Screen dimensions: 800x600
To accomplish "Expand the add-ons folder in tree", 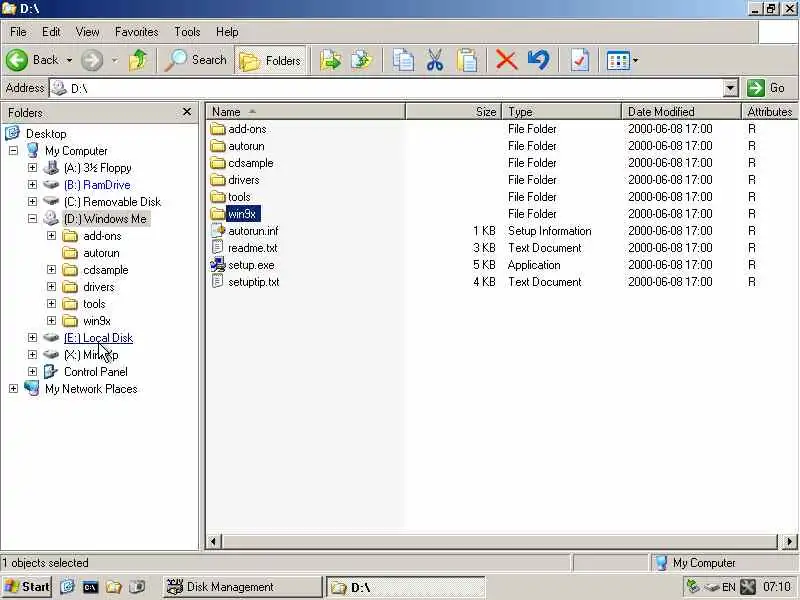I will point(51,235).
